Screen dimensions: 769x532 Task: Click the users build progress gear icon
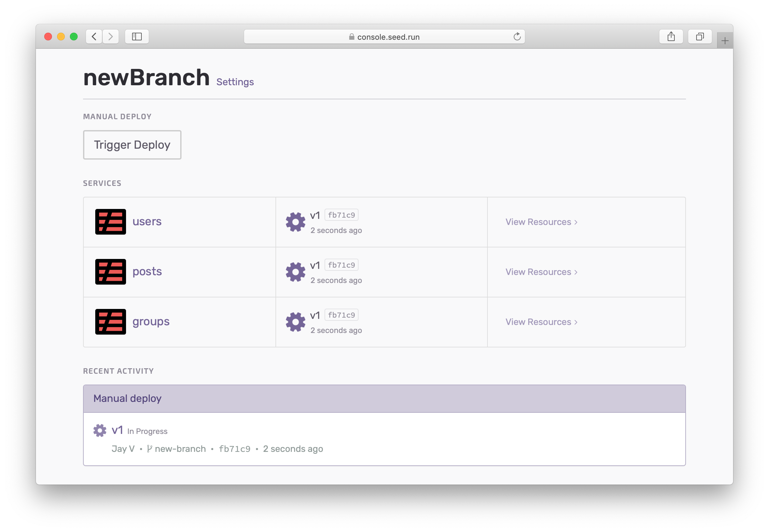coord(295,222)
